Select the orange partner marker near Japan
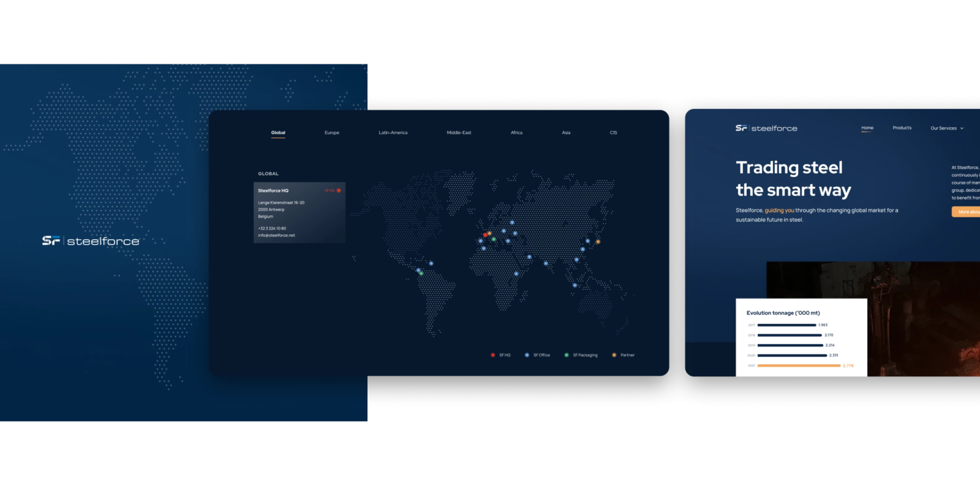 click(598, 242)
